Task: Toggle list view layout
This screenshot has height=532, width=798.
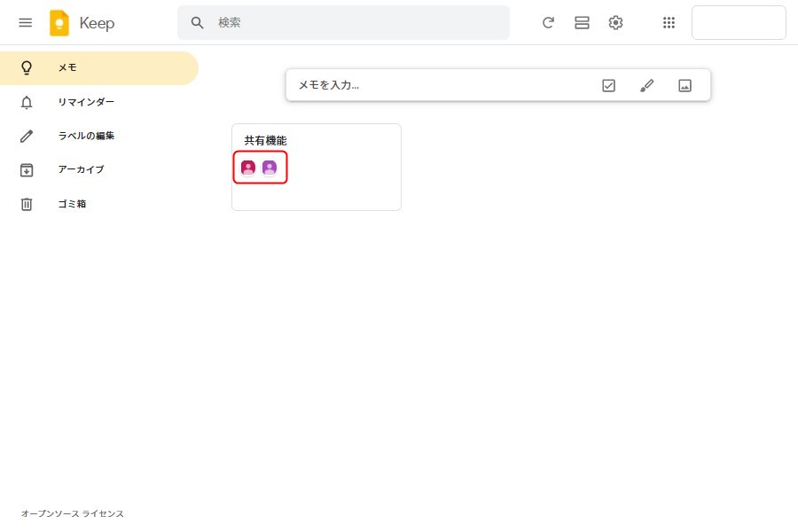Action: click(x=582, y=23)
